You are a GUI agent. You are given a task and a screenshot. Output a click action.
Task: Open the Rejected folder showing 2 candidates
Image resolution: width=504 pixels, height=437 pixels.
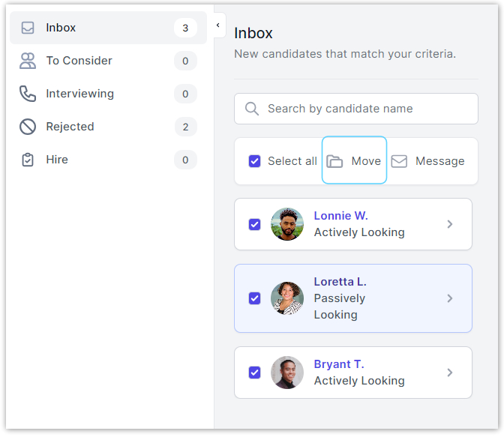tap(70, 127)
